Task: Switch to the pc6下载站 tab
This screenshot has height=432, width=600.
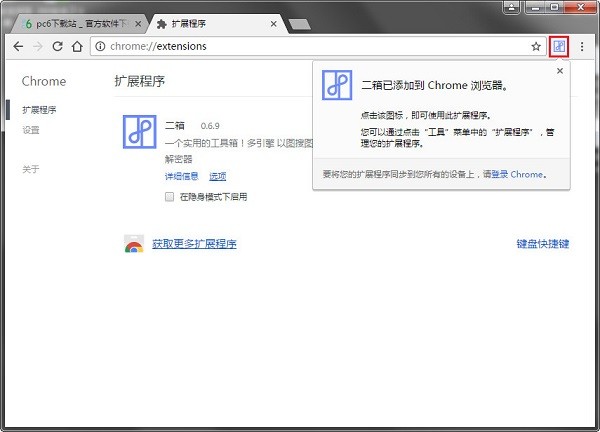Action: pos(80,22)
